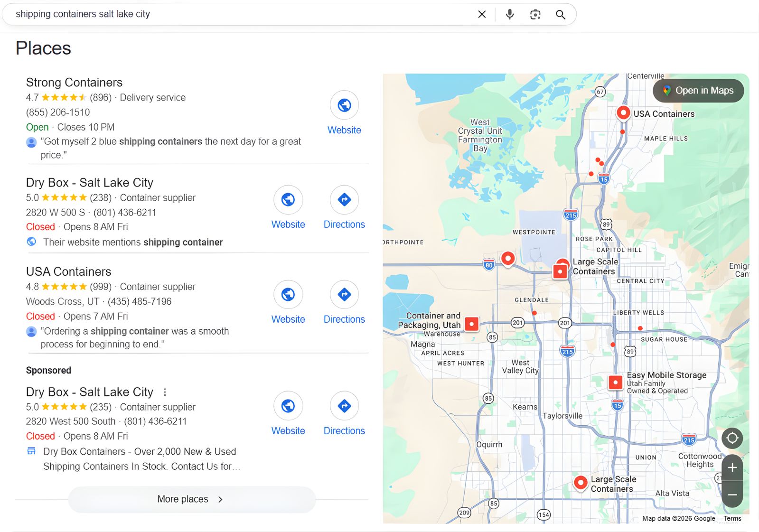The image size is (759, 532).
Task: Zoom out on the map with minus
Action: (x=732, y=495)
